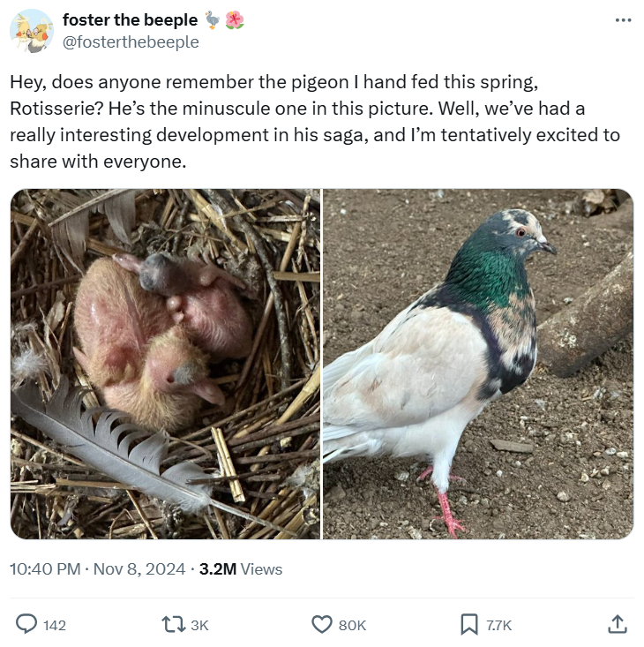This screenshot has width=644, height=647.
Task: Click the @fosterthebeeple handle
Action: pos(131,41)
